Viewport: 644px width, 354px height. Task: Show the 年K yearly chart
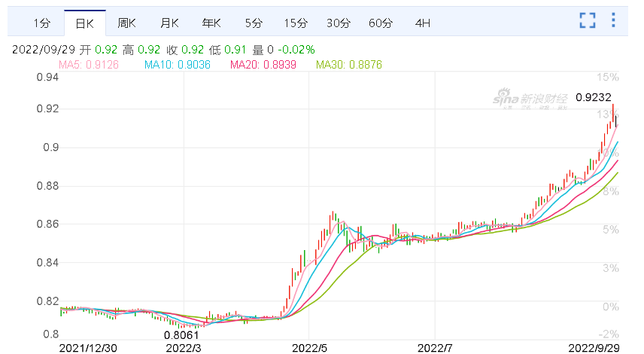tap(211, 23)
